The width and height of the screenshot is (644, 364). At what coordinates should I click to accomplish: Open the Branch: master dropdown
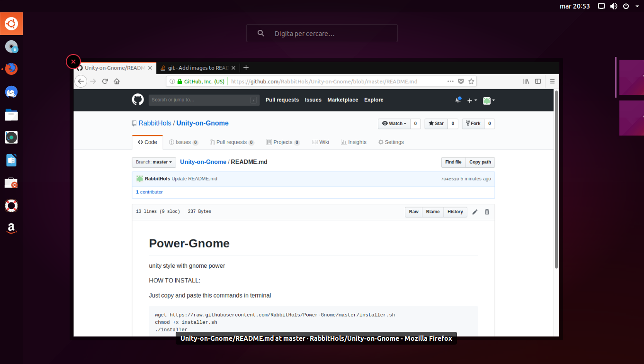(x=154, y=162)
